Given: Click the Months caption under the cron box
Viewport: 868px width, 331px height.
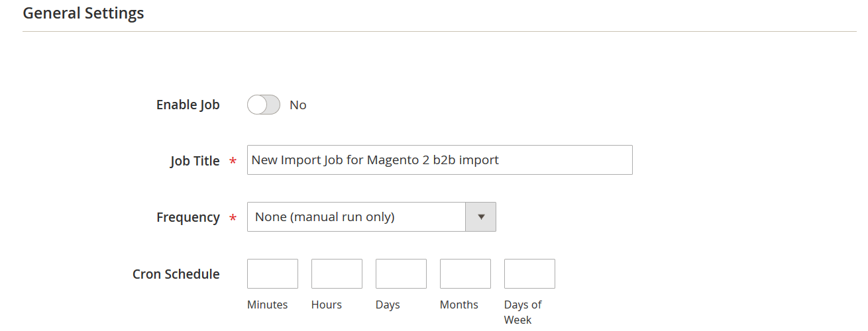Looking at the screenshot, I should pos(459,305).
